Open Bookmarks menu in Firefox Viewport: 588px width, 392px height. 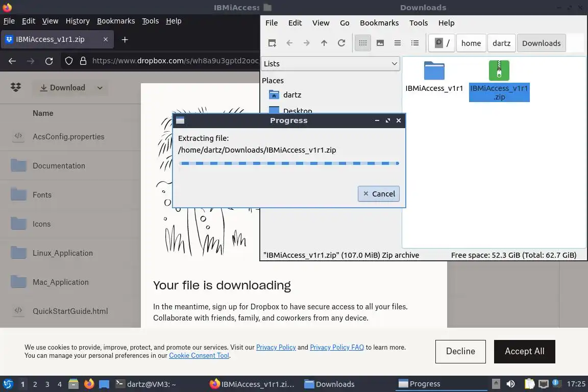116,21
